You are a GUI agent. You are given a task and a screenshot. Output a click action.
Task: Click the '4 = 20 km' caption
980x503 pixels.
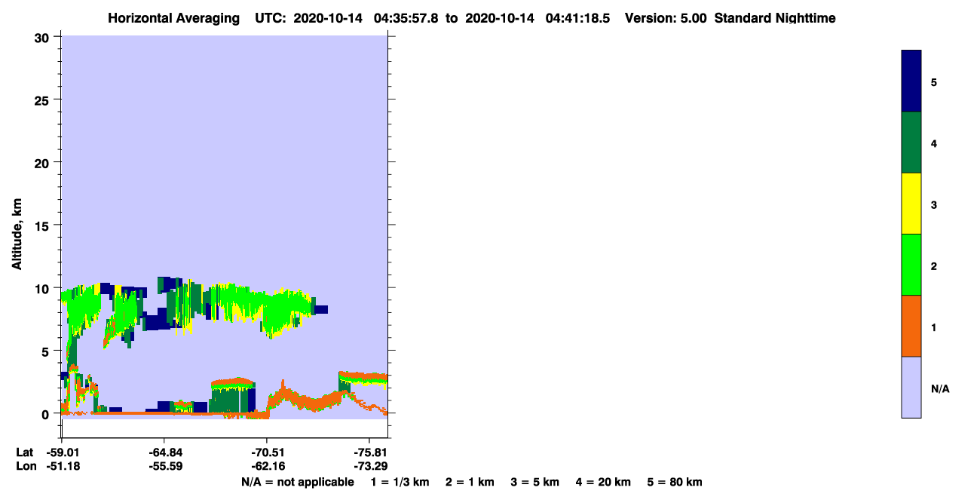pyautogui.click(x=604, y=482)
